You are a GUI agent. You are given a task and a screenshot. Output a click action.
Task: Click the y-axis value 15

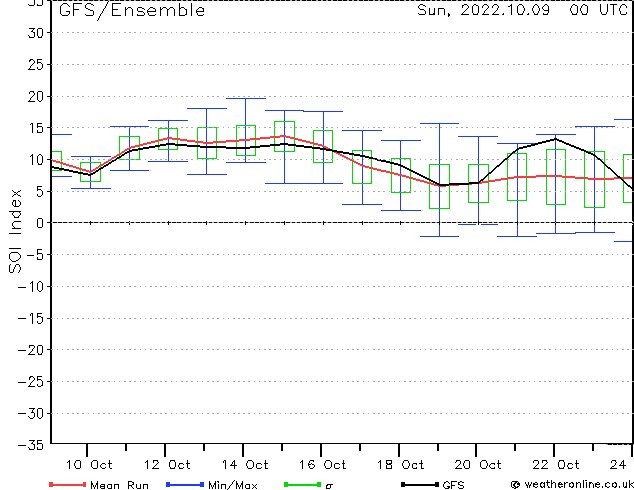click(36, 128)
